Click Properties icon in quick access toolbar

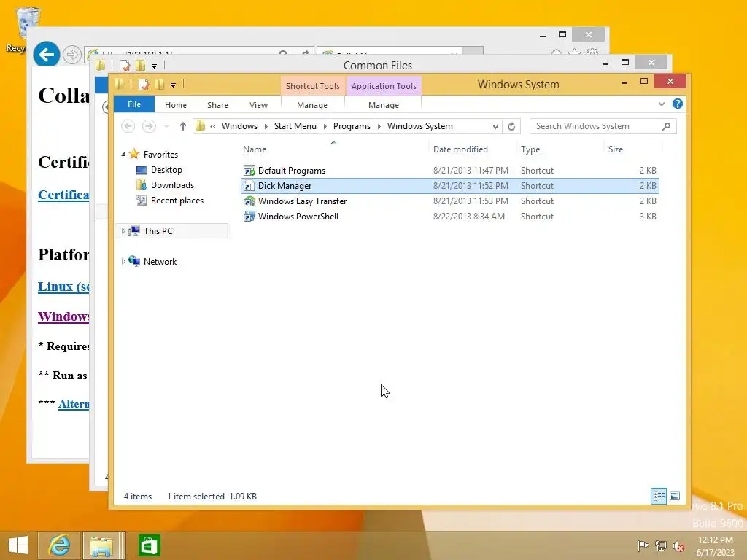[x=143, y=85]
